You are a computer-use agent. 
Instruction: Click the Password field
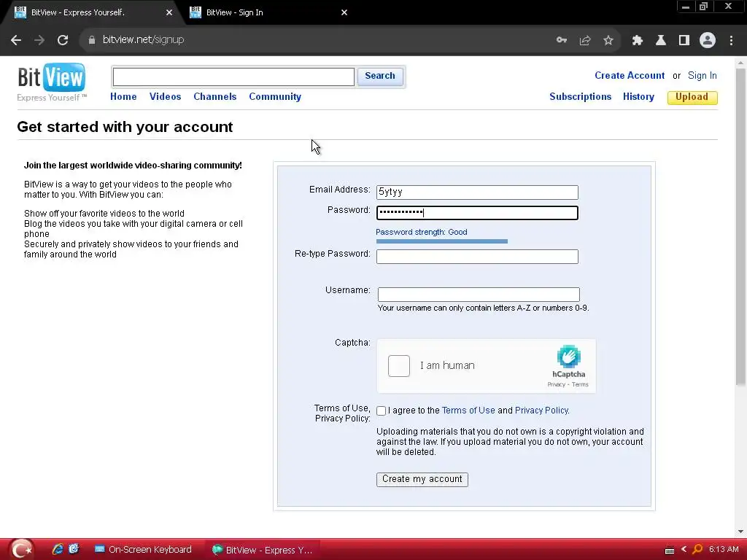(x=477, y=213)
